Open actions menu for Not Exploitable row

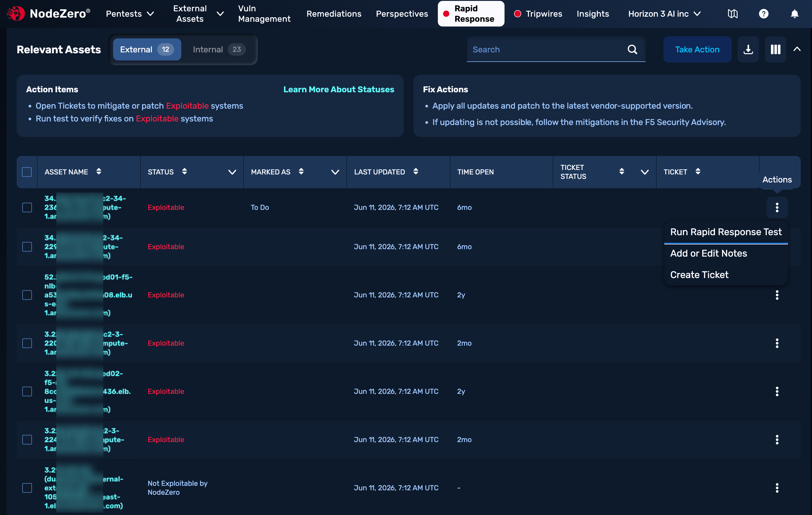coord(777,488)
